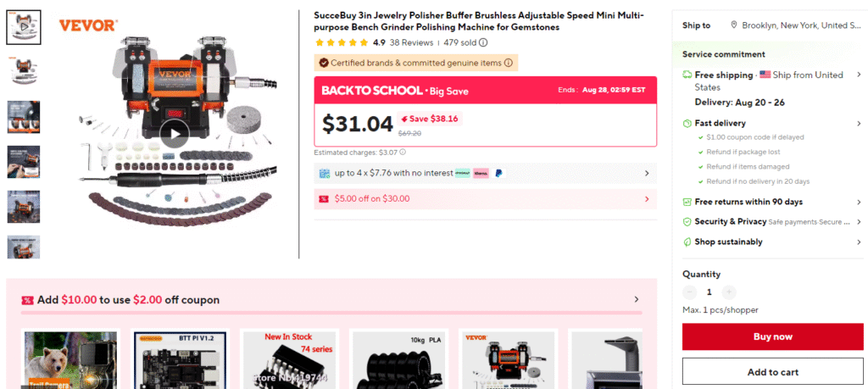The image size is (868, 389).
Task: Click the PayPal icon in installment row
Action: pyautogui.click(x=498, y=173)
